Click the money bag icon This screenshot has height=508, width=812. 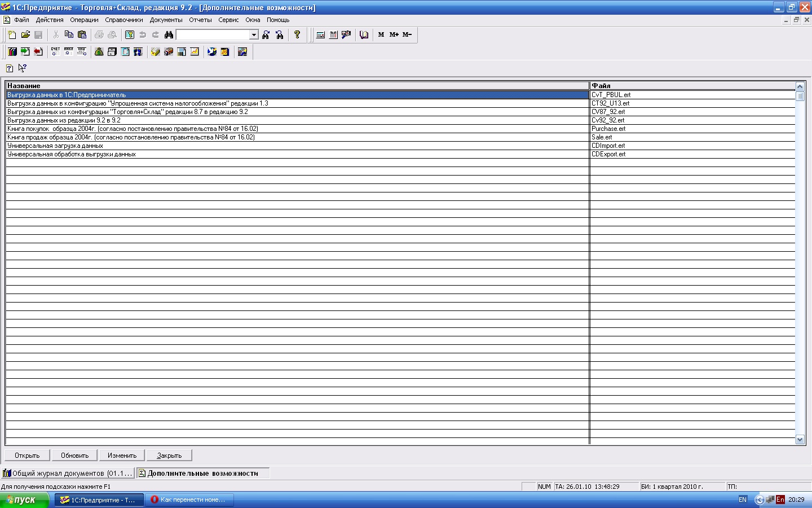pos(99,52)
